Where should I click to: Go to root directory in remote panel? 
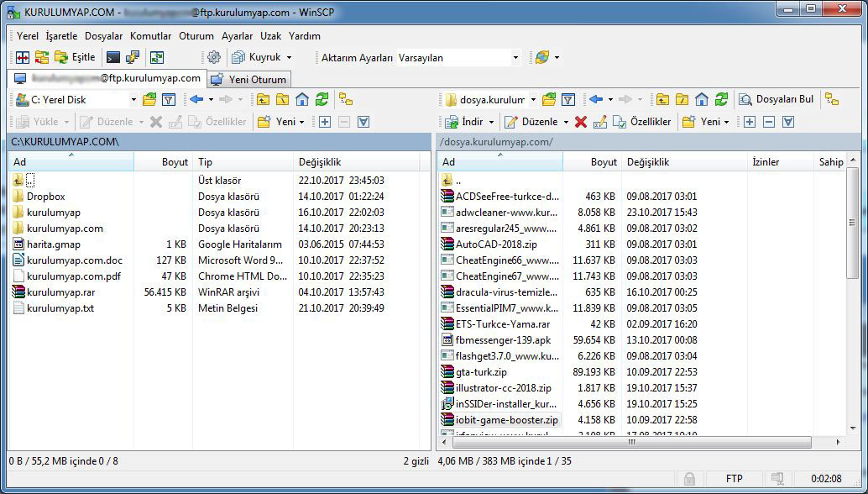682,100
